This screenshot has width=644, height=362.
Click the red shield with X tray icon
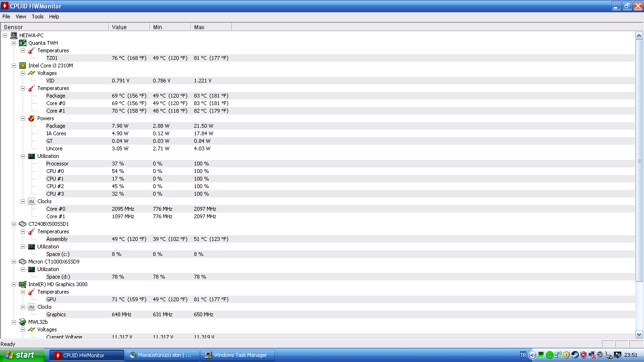[x=584, y=355]
